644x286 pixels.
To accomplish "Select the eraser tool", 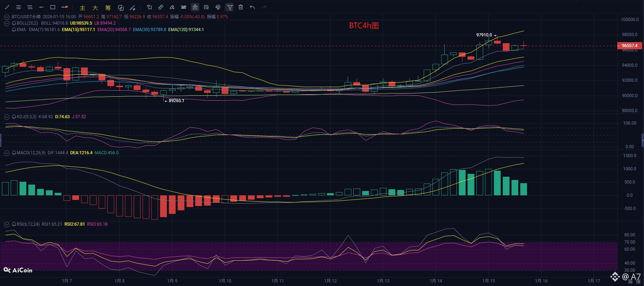I will click(x=172, y=7).
